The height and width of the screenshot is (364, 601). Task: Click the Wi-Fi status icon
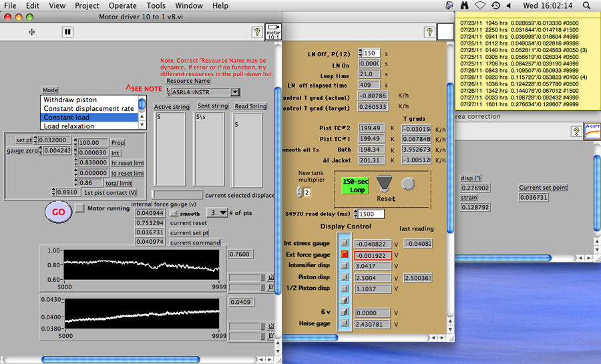480,5
